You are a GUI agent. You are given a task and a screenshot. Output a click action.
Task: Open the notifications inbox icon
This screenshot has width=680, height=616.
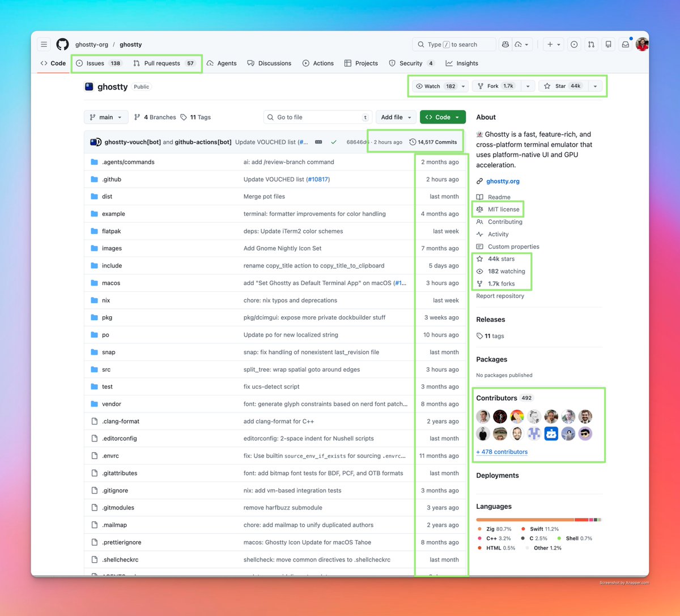[625, 44]
